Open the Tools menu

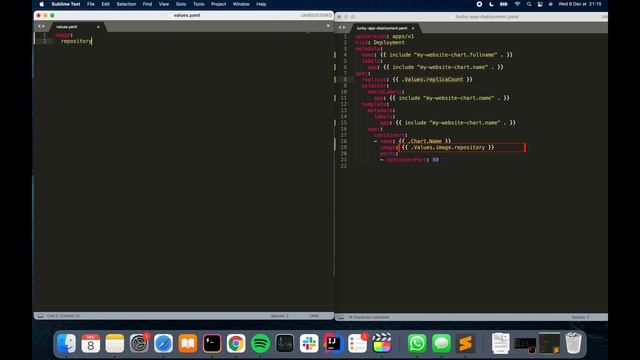(199, 4)
